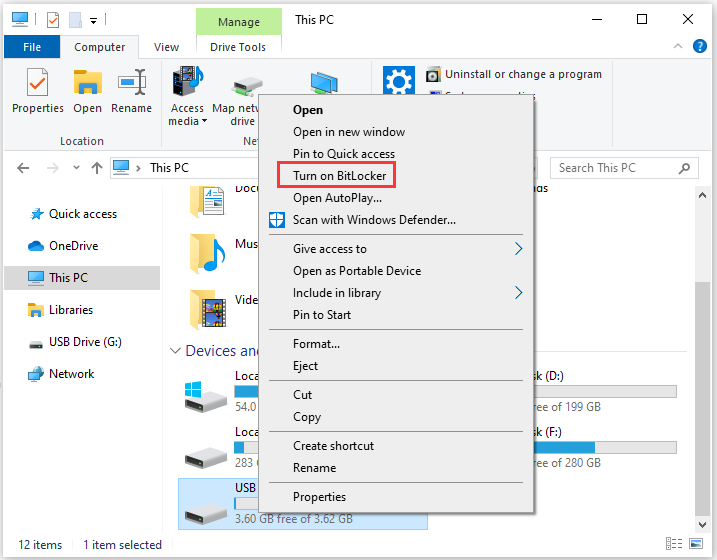The width and height of the screenshot is (717, 560).
Task: Open Network in navigation pane
Action: point(60,374)
